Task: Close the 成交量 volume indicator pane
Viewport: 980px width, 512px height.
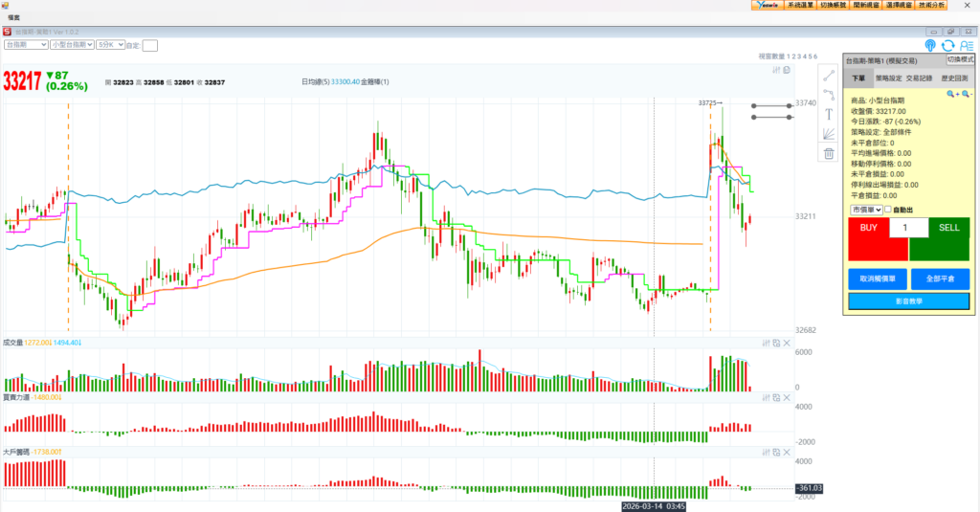Action: 787,343
